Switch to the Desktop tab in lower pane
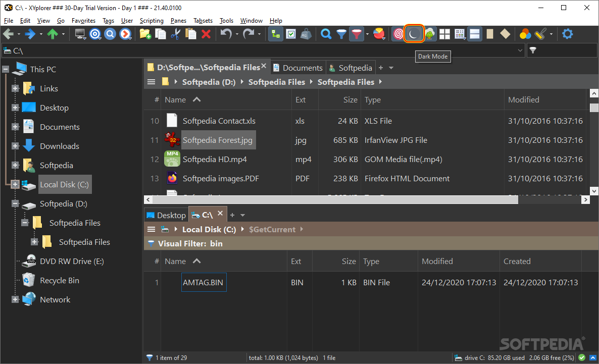This screenshot has width=599, height=364. [x=166, y=215]
